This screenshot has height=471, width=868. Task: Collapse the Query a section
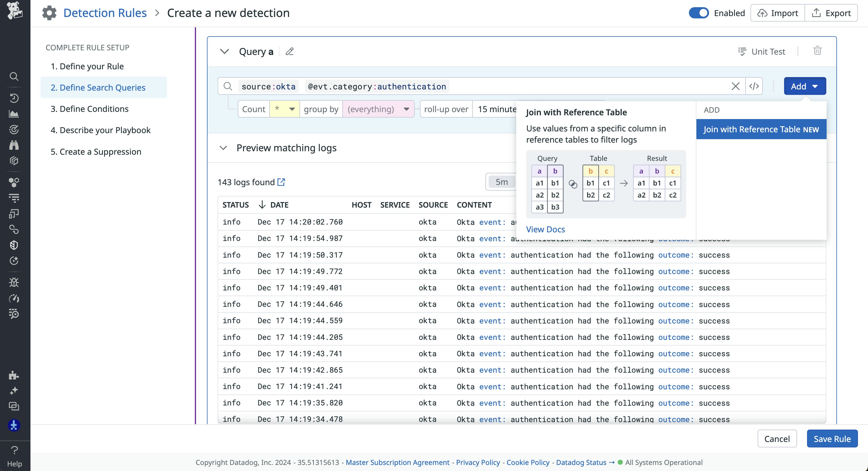tap(225, 51)
